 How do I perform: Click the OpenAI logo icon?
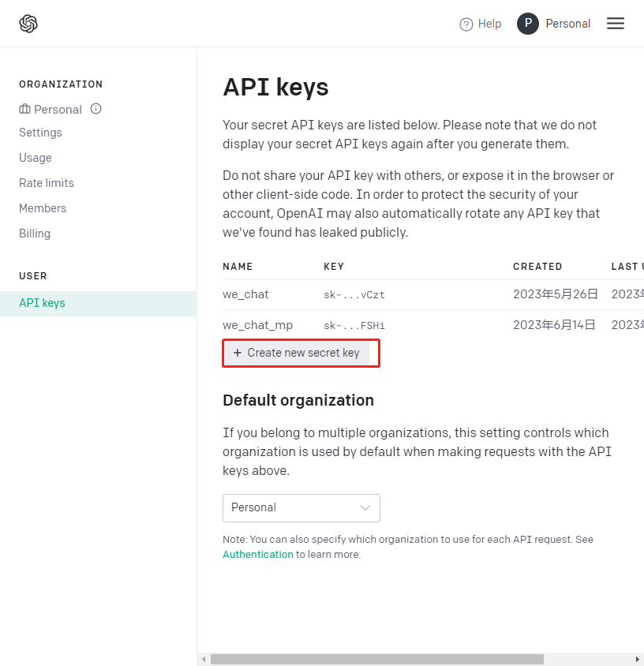coord(28,24)
